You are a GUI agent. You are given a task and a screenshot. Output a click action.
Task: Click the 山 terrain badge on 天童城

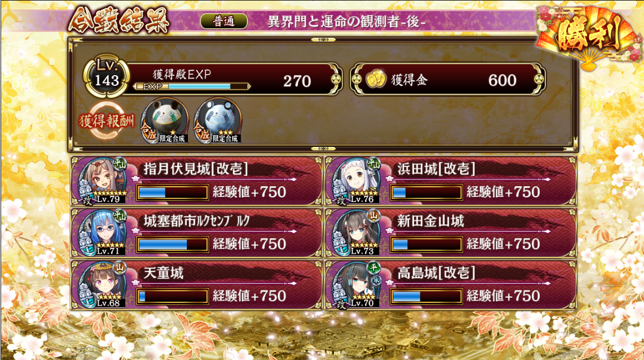pyautogui.click(x=119, y=268)
